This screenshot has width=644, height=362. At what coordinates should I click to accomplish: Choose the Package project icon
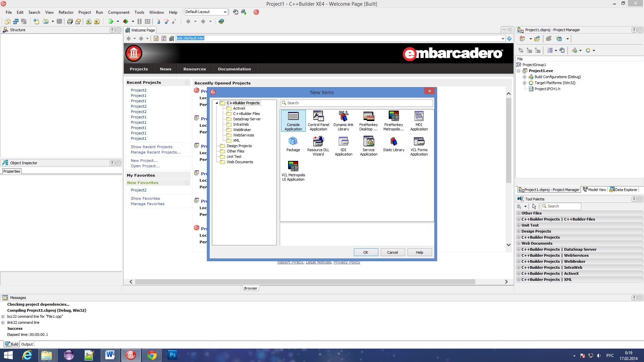[293, 144]
